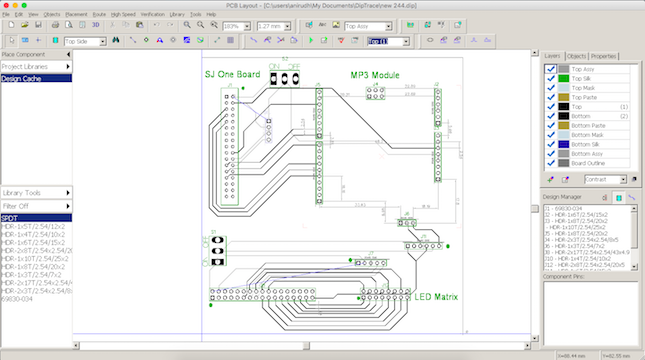This screenshot has height=360, width=645.
Task: Open print preview
Action: coord(69,26)
